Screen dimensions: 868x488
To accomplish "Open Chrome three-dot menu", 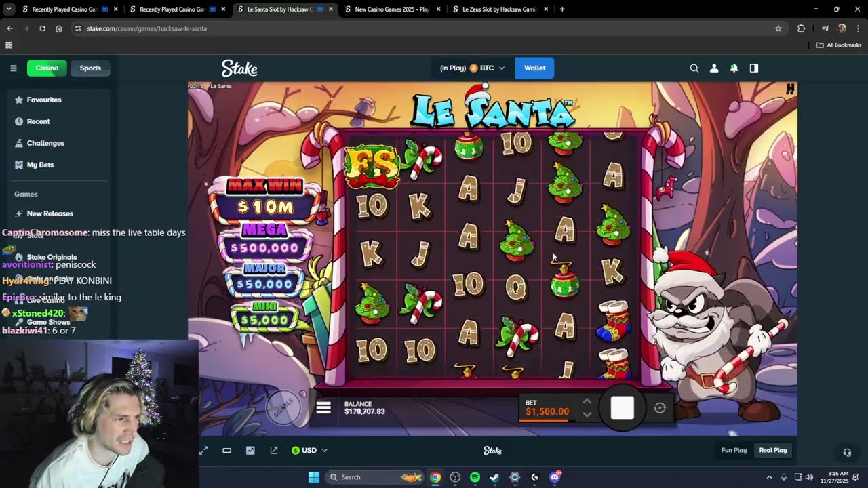I will point(858,28).
